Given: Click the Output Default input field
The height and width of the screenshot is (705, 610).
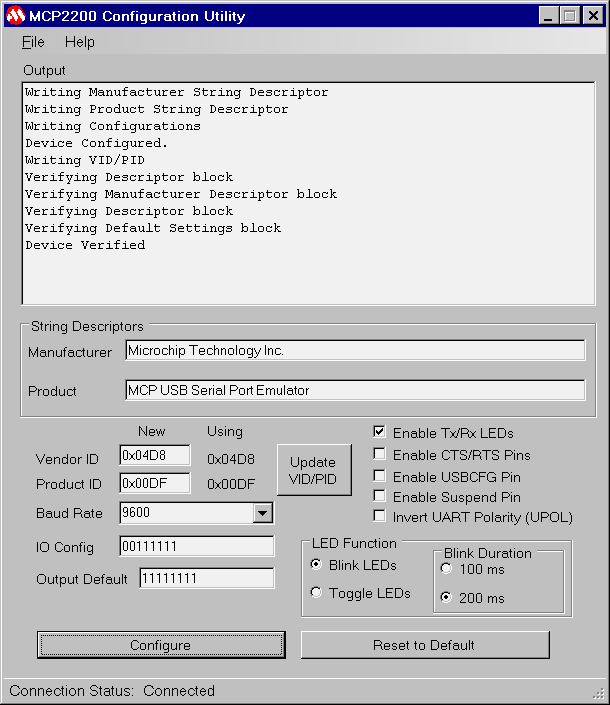Looking at the screenshot, I should click(x=207, y=578).
